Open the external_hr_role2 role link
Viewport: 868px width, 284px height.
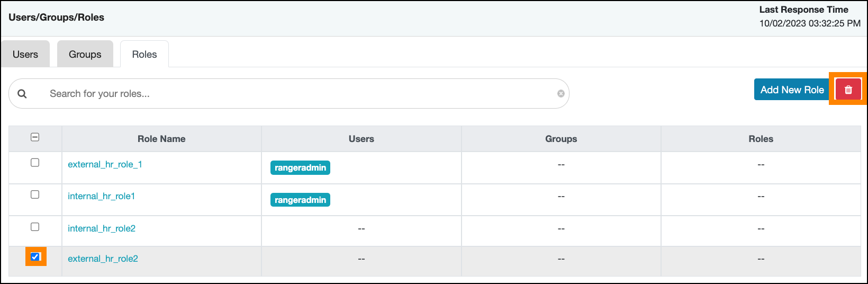tap(103, 259)
